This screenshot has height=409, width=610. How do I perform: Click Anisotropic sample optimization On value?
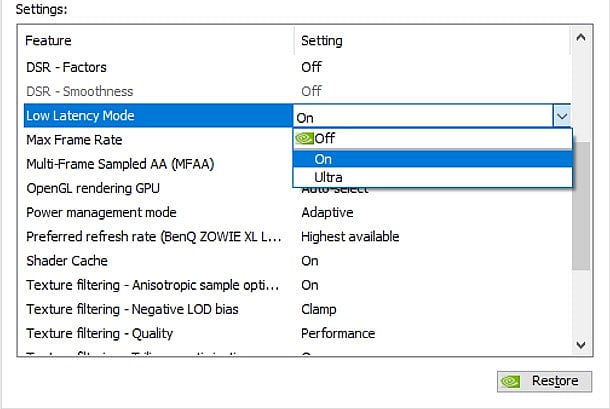point(310,285)
